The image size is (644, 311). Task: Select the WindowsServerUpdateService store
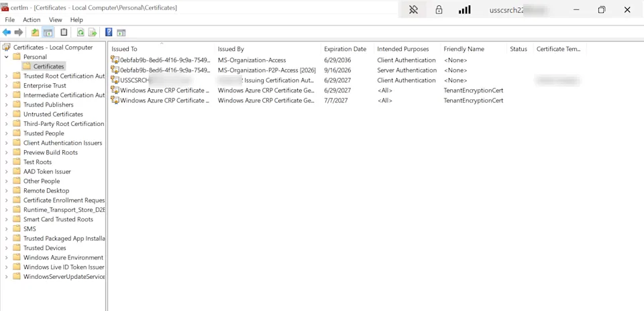[64, 277]
